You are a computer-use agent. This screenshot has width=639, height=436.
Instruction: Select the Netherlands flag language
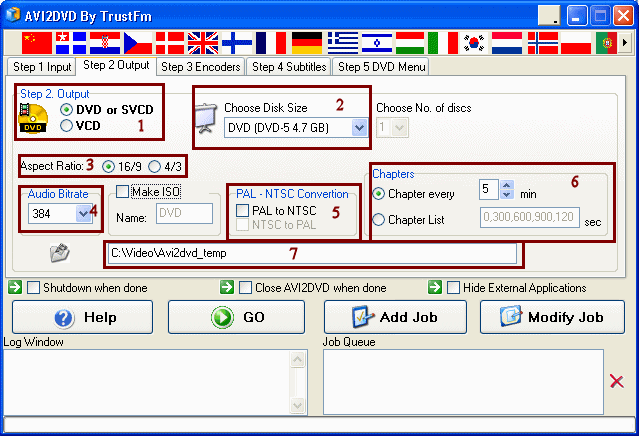[507, 43]
